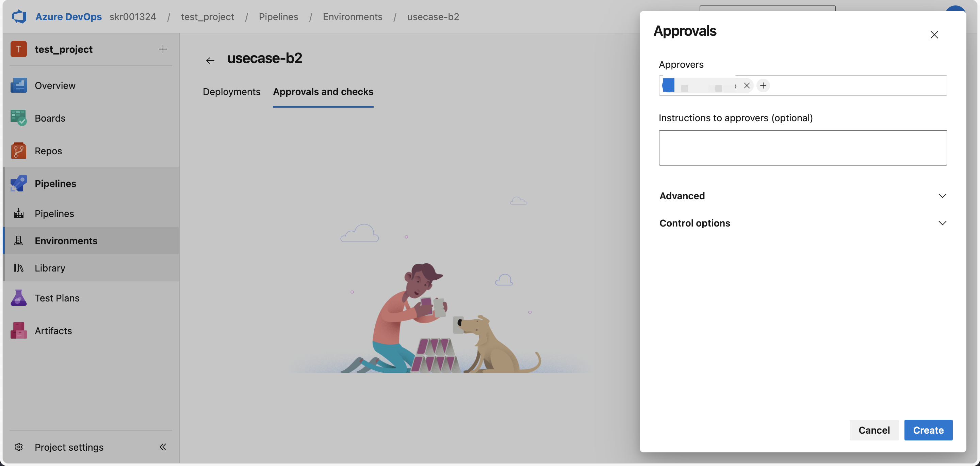The width and height of the screenshot is (980, 466).
Task: Click the instructions to approvers text field
Action: coord(802,148)
